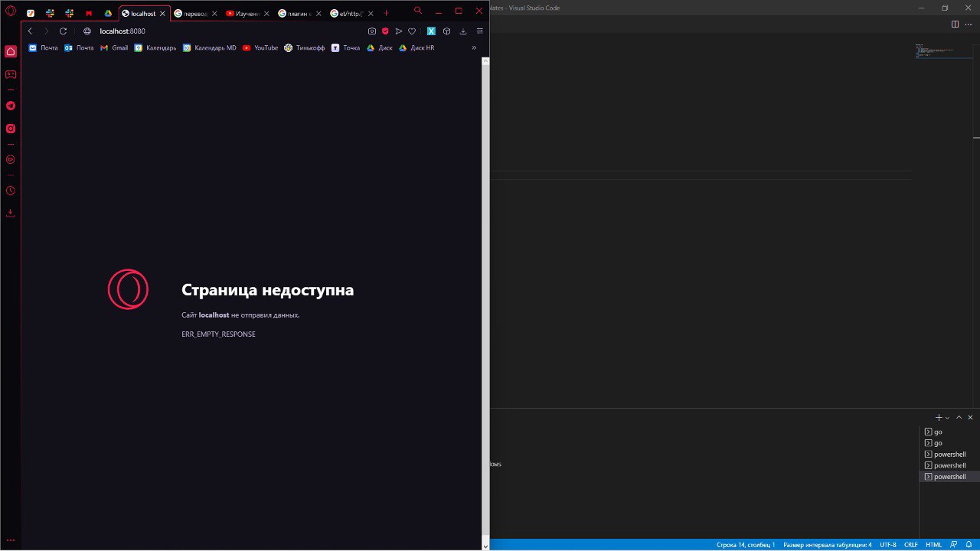The width and height of the screenshot is (980, 551).
Task: Open the feedback icon in status bar
Action: click(954, 545)
